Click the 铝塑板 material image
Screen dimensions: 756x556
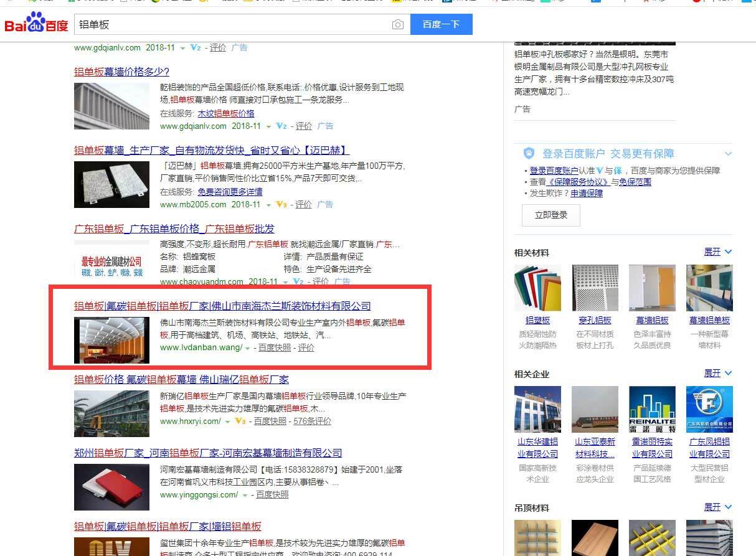[537, 288]
